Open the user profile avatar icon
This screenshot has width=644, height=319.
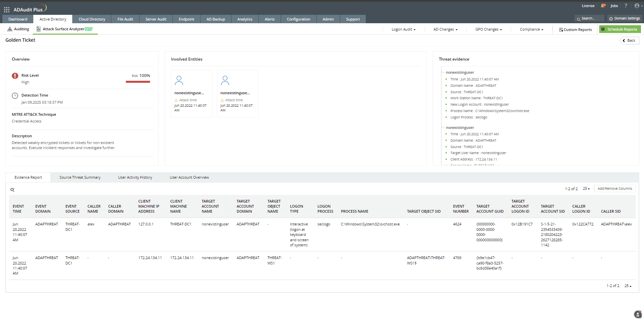tap(637, 6)
